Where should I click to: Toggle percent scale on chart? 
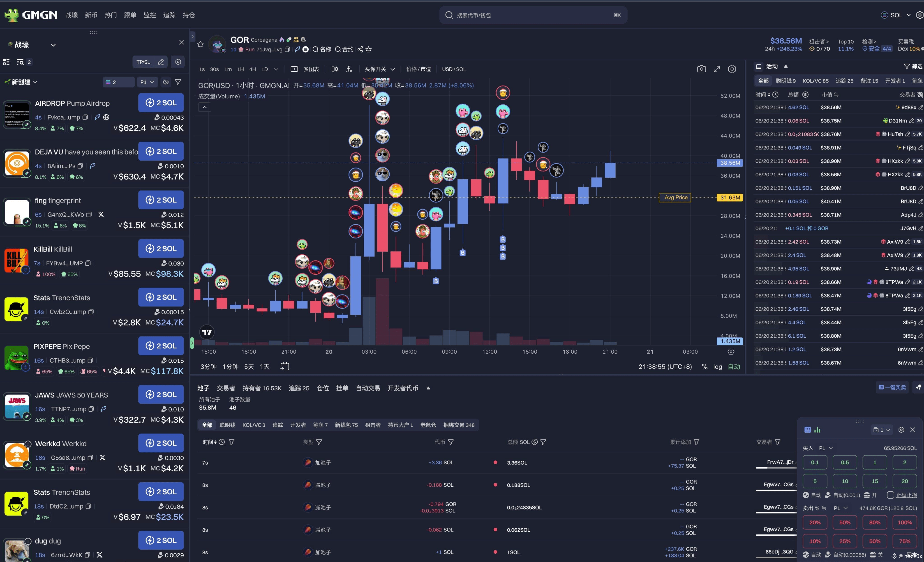pos(705,367)
